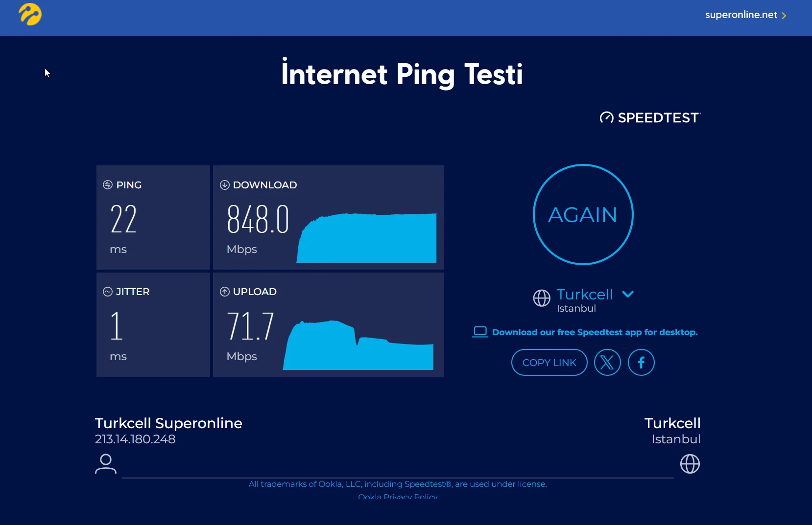Click the download arrow icon
The image size is (812, 525).
pos(225,185)
